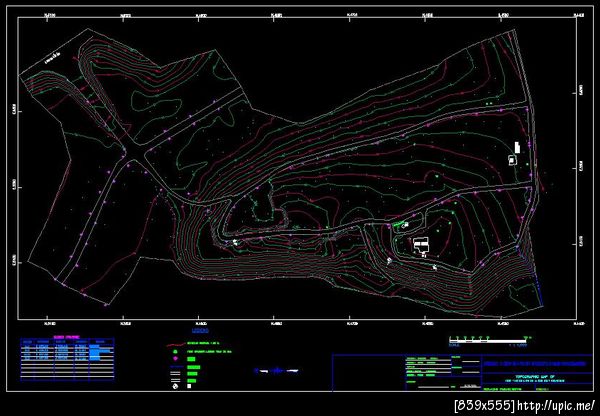600x416 pixels.
Task: Click the blue underlined LEGEND heading
Action: coord(200,330)
